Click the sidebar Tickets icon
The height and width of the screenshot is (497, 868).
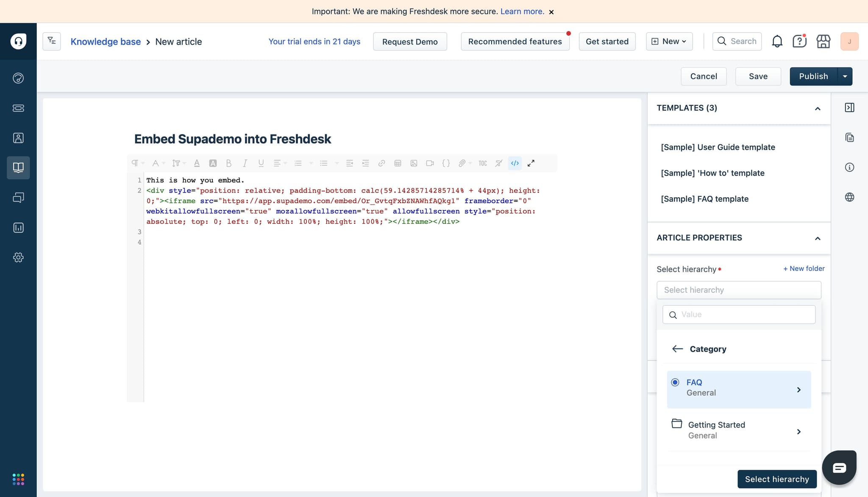pyautogui.click(x=18, y=108)
